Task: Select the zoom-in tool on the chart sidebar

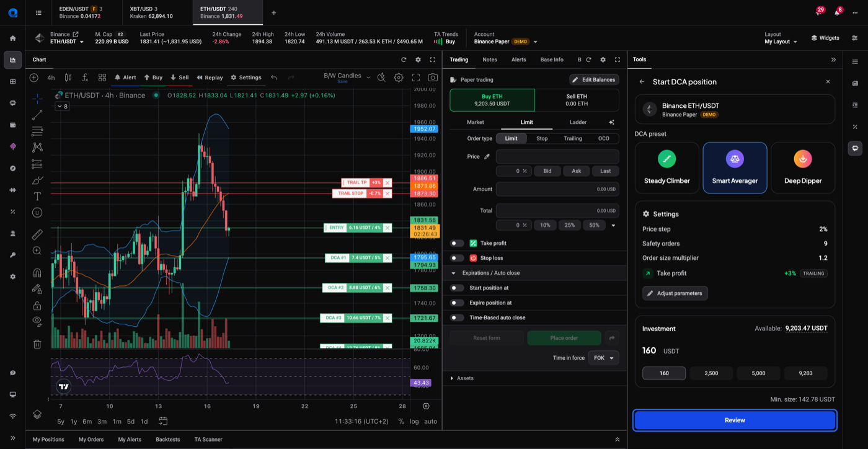Action: tap(37, 251)
